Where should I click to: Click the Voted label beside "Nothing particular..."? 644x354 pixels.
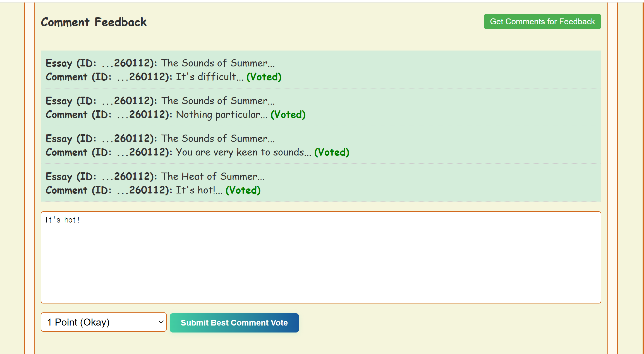pyautogui.click(x=288, y=114)
